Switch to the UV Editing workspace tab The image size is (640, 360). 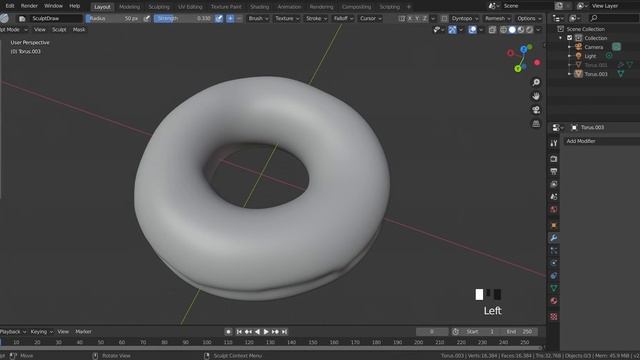[190, 7]
